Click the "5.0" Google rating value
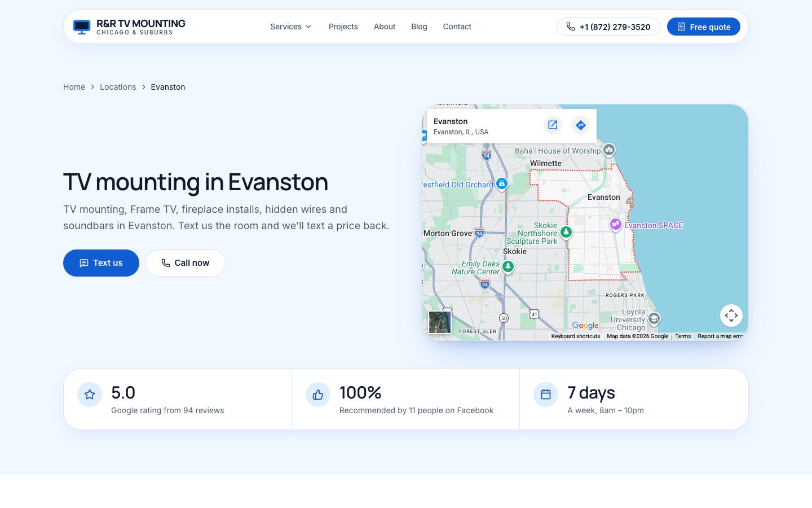This screenshot has width=812, height=508. 123,392
